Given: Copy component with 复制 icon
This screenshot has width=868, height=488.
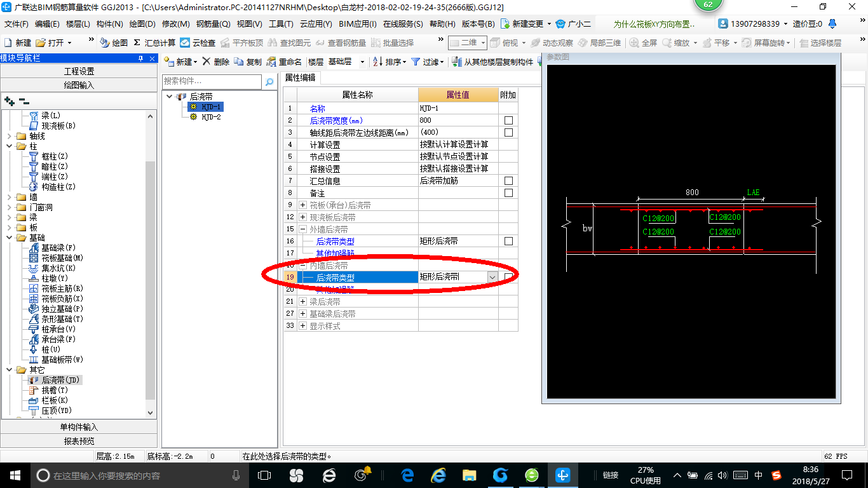Looking at the screenshot, I should (x=248, y=62).
